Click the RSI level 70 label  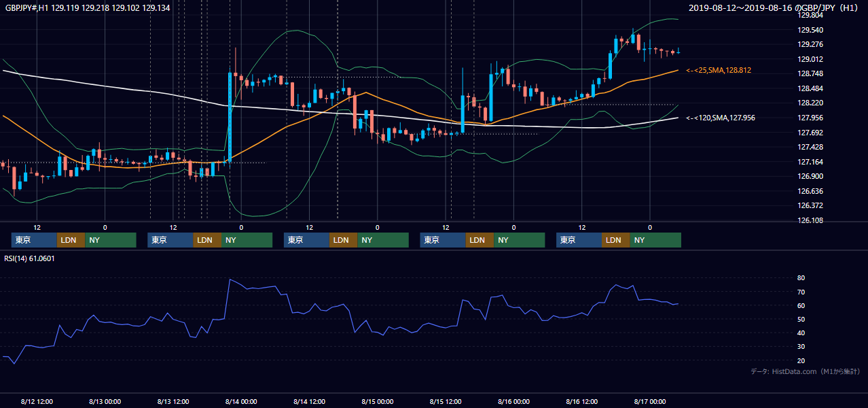(801, 292)
